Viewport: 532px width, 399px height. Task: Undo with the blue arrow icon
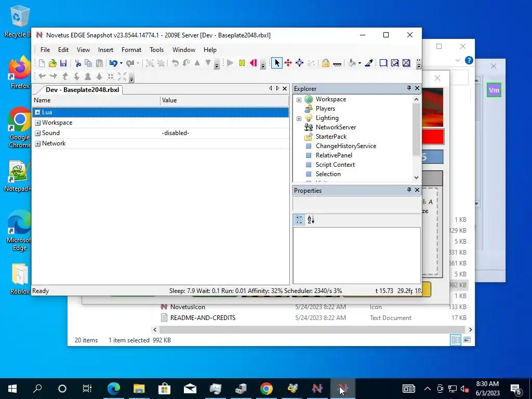pos(113,63)
